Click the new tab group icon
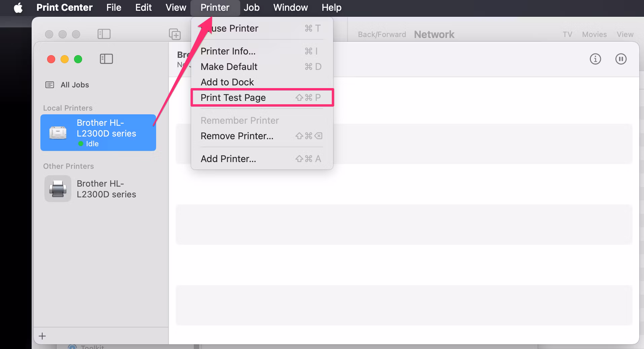 pyautogui.click(x=175, y=34)
